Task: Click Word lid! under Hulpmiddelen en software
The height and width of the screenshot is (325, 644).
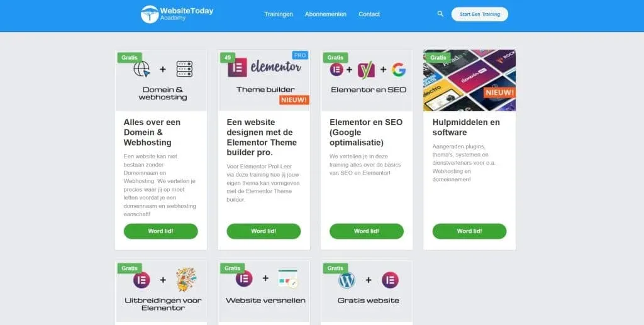Action: point(469,231)
